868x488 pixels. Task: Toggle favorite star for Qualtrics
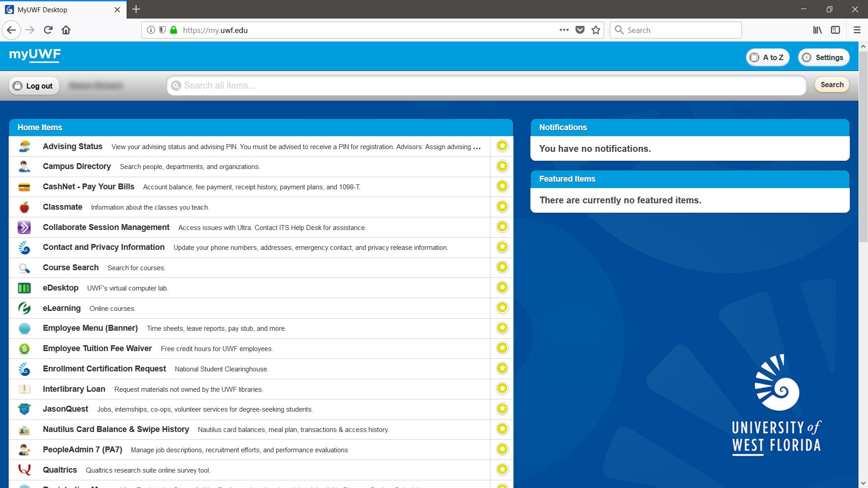pyautogui.click(x=502, y=469)
